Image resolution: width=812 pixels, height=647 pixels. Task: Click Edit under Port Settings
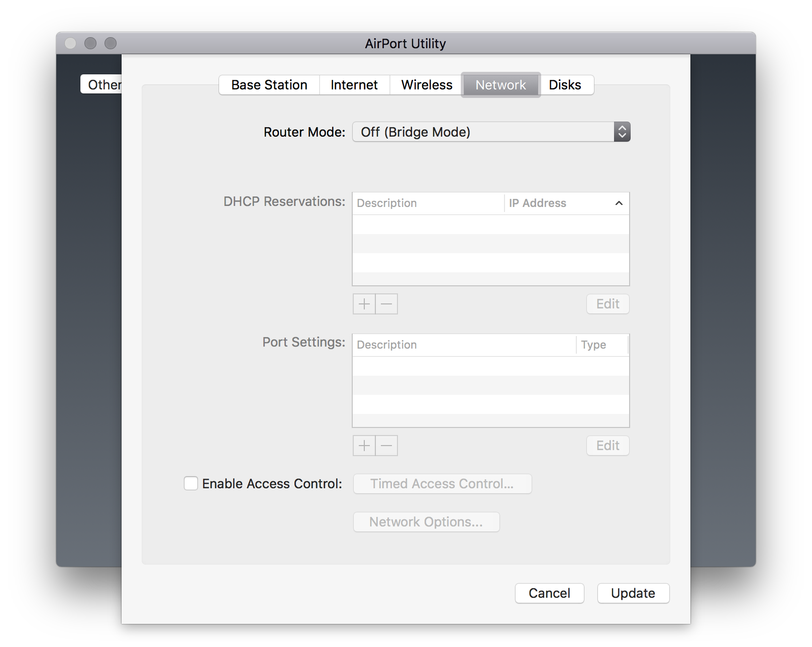pos(608,446)
